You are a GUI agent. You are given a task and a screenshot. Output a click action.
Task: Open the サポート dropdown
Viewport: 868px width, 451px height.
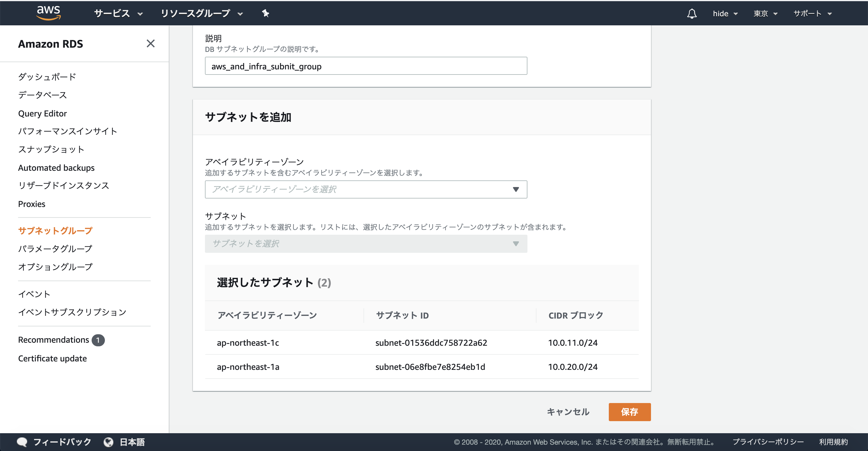[813, 14]
